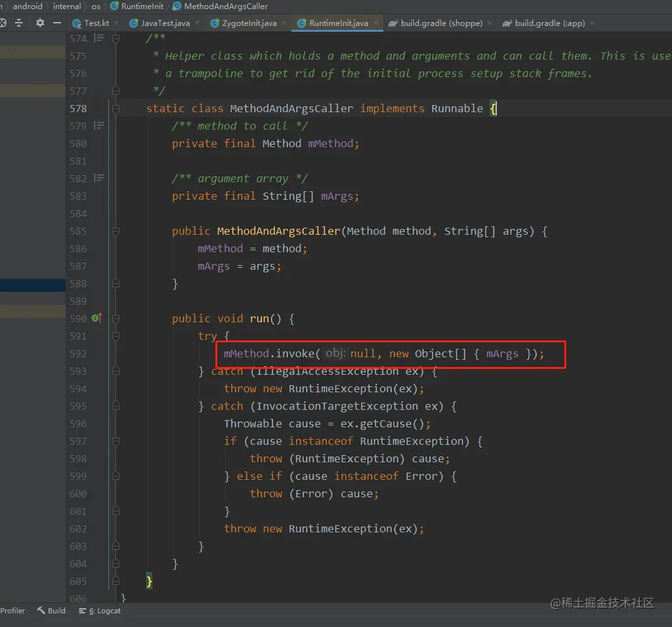Viewport: 672px width, 627px height.
Task: Open project panel settings gear
Action: coord(40,23)
